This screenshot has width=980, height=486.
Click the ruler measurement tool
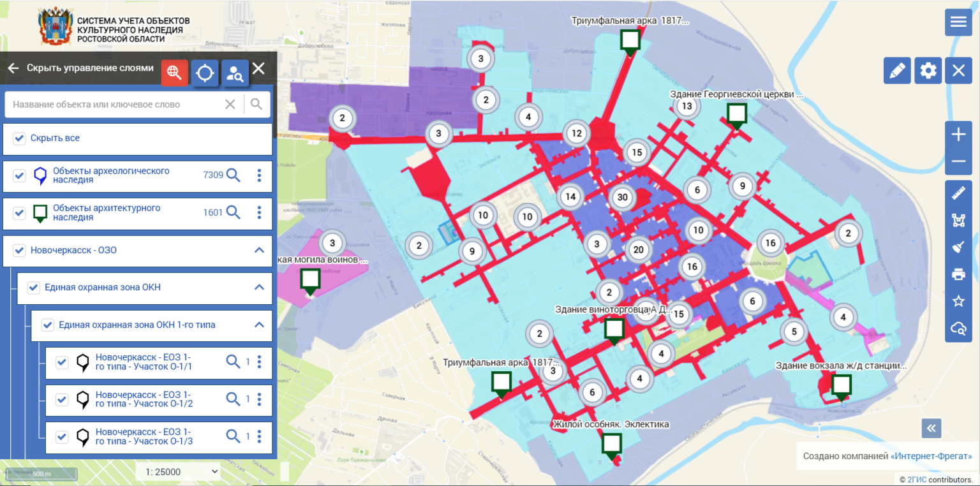[x=958, y=191]
